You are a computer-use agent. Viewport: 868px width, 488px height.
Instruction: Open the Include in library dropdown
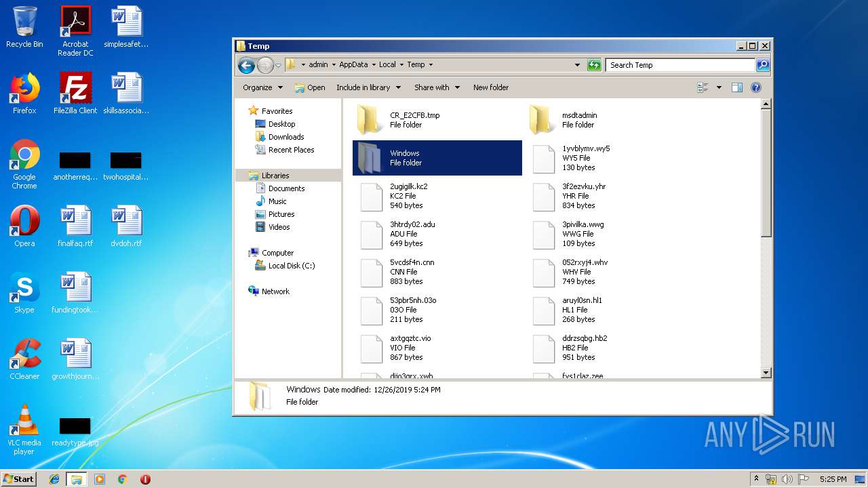[x=368, y=87]
